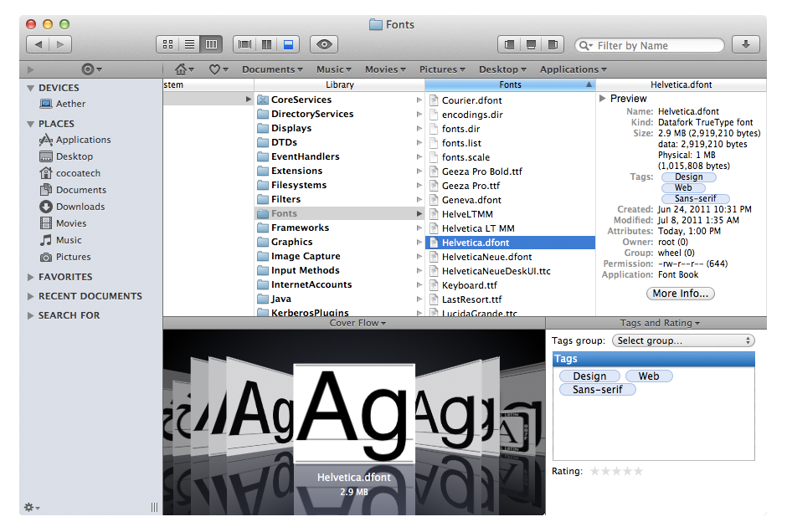Switch to icon view

[x=167, y=44]
